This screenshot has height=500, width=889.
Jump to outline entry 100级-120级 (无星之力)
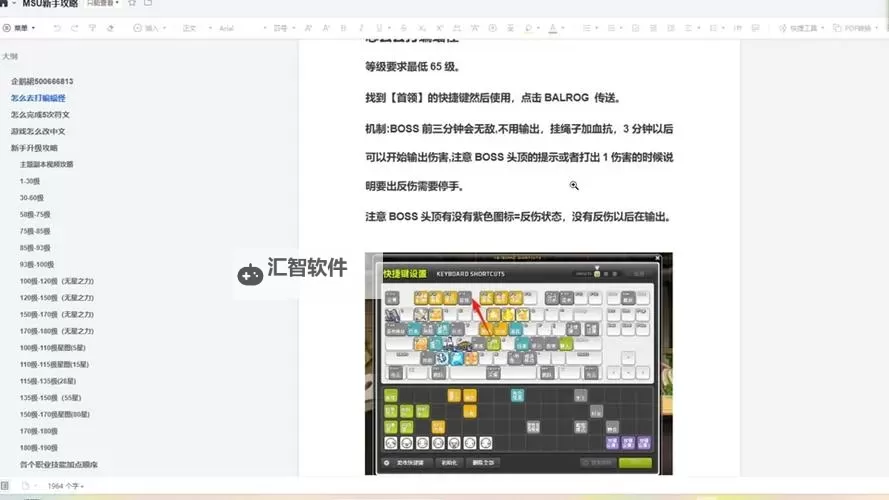point(57,281)
